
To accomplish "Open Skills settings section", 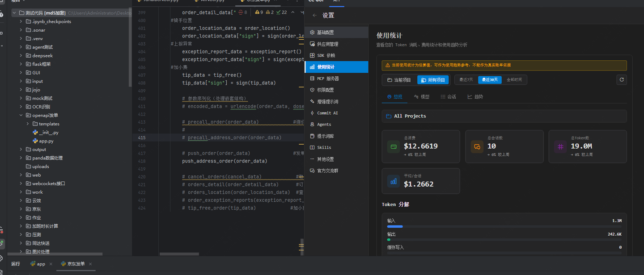I will tap(336, 147).
